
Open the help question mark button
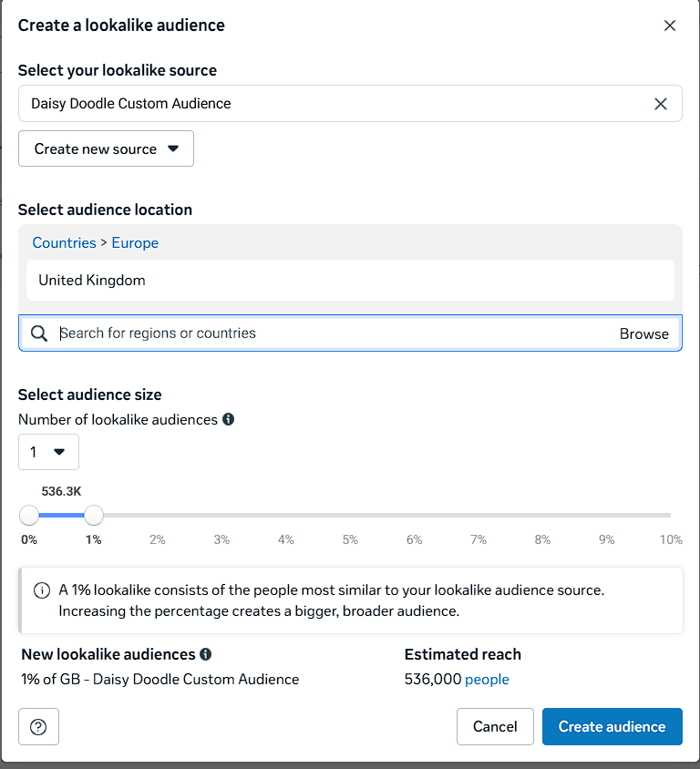[38, 727]
